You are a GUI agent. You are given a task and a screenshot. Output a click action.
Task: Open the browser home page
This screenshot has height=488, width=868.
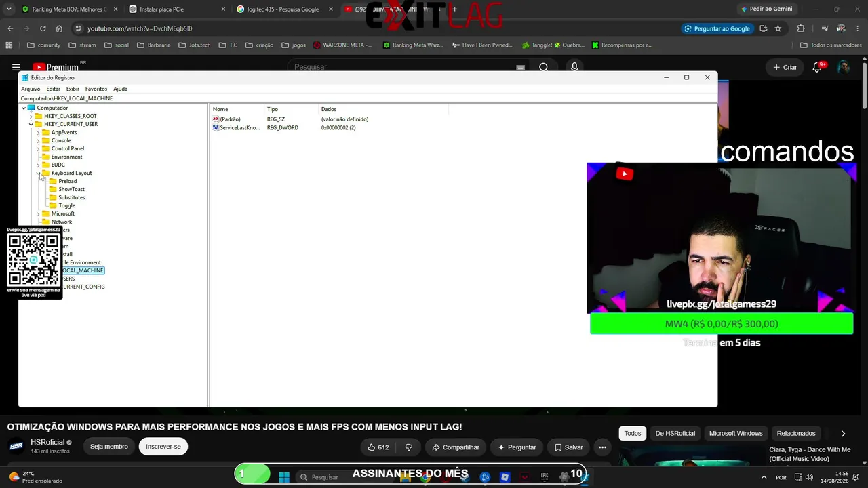(x=59, y=28)
